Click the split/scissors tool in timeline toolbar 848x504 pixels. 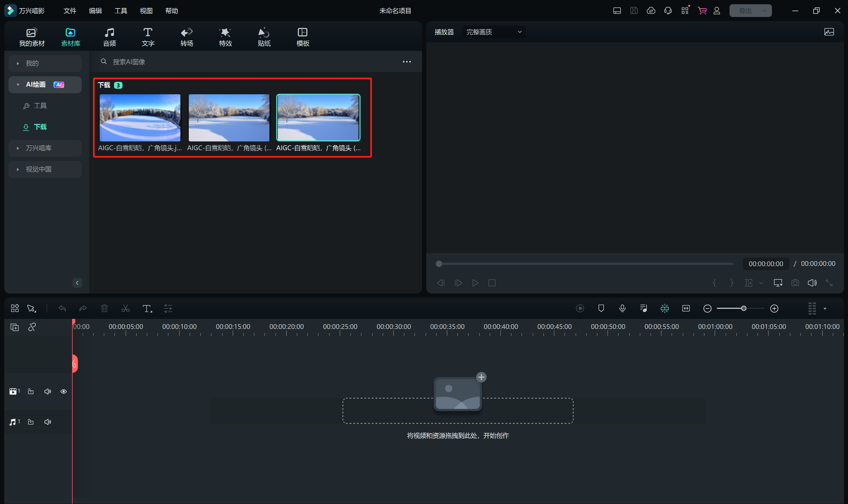[x=125, y=308]
